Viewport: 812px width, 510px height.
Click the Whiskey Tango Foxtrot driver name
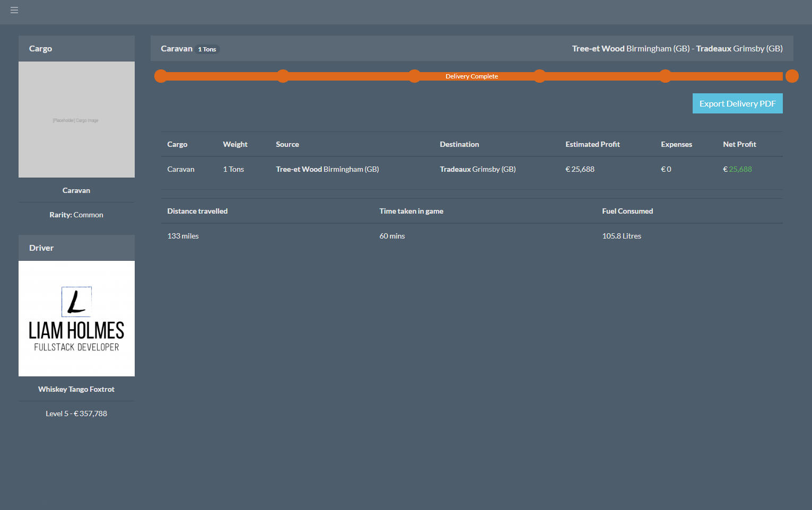click(x=76, y=389)
